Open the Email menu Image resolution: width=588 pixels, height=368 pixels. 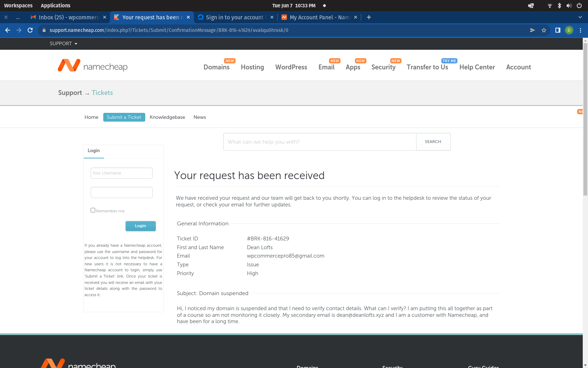tap(327, 67)
